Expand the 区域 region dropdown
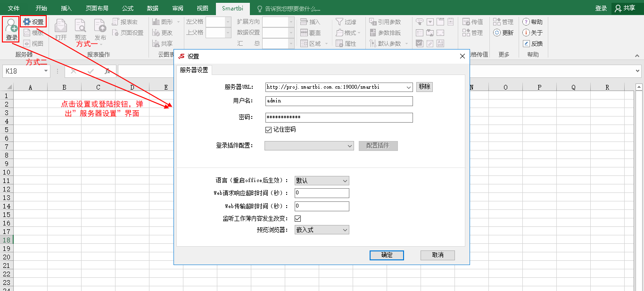Viewport: 644px width, 291px height. tap(325, 43)
